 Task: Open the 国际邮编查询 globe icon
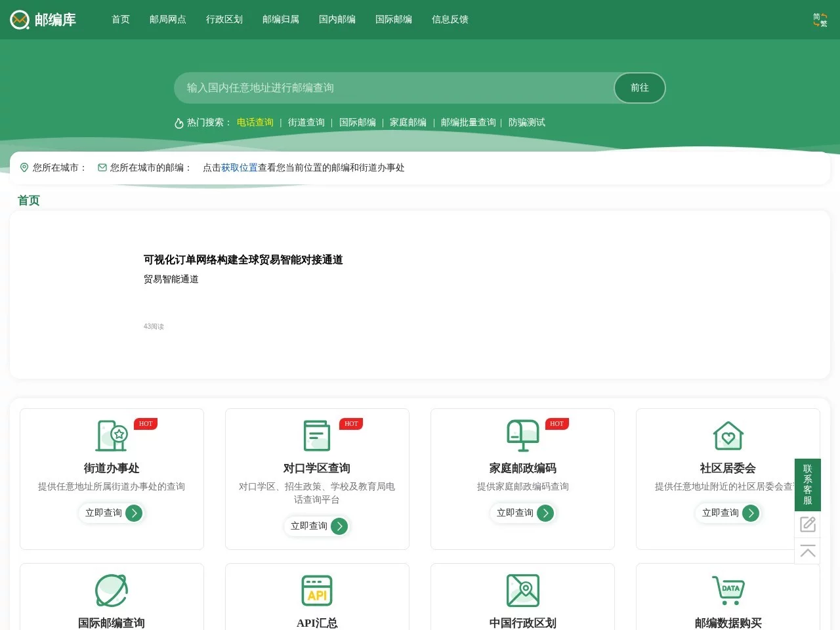pos(112,589)
